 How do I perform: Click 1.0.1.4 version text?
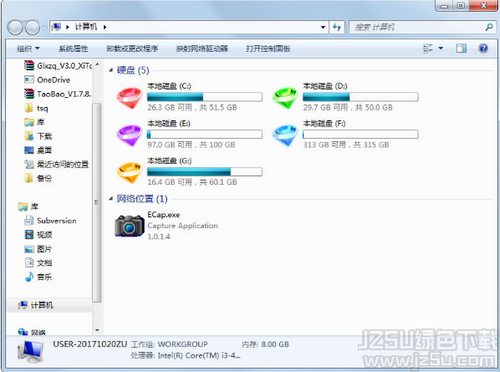tap(159, 237)
